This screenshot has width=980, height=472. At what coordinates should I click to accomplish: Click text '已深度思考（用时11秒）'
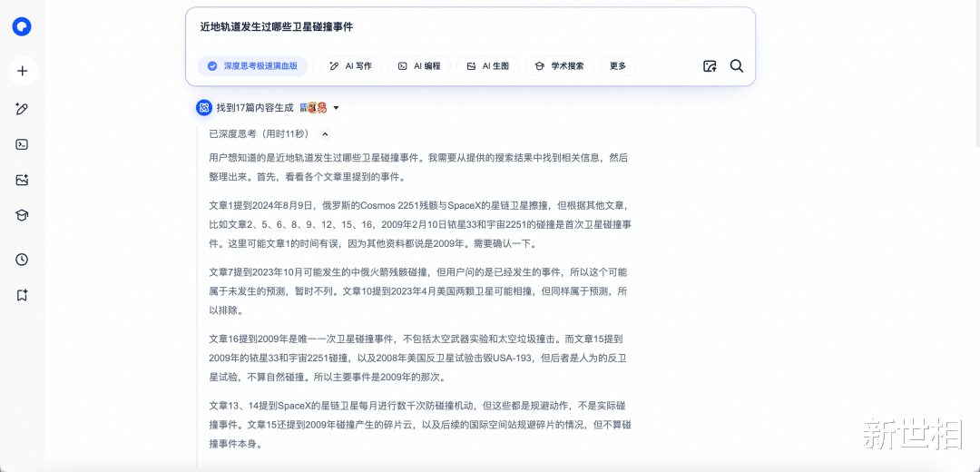pos(260,133)
